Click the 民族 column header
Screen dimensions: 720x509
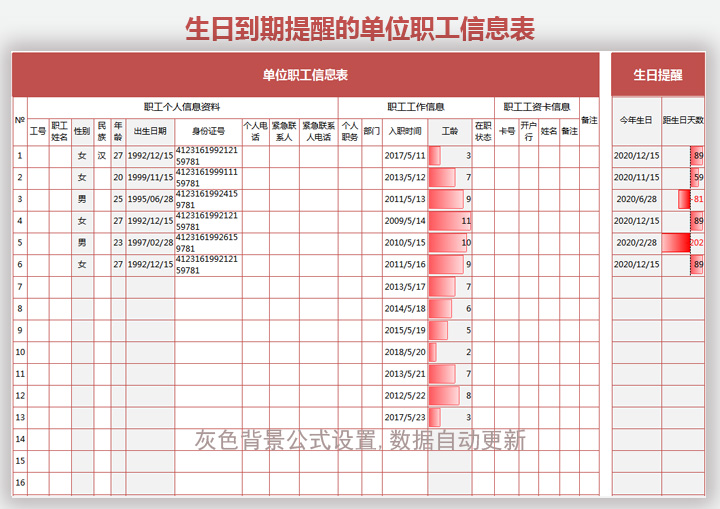coord(102,131)
